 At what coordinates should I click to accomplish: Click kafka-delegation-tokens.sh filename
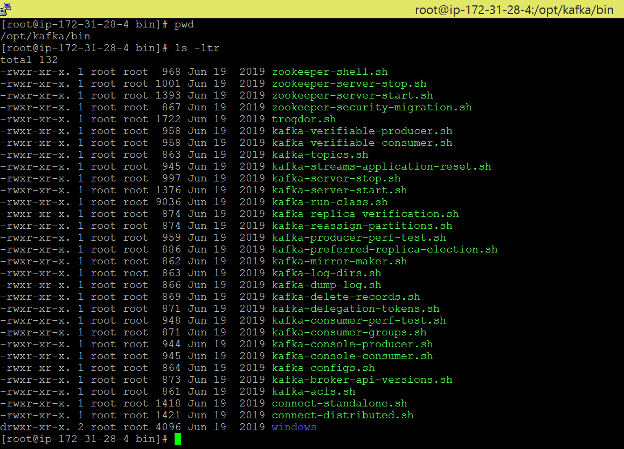coord(356,309)
